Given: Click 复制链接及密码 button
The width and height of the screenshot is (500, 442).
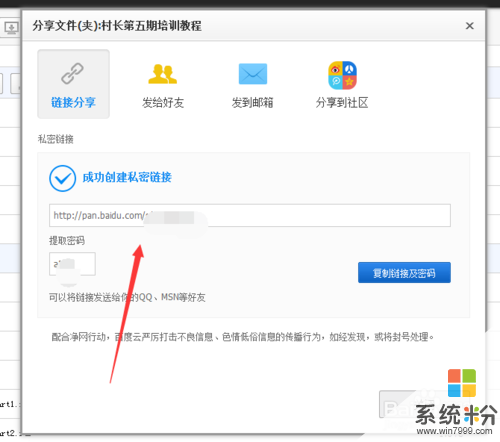Looking at the screenshot, I should point(404,273).
